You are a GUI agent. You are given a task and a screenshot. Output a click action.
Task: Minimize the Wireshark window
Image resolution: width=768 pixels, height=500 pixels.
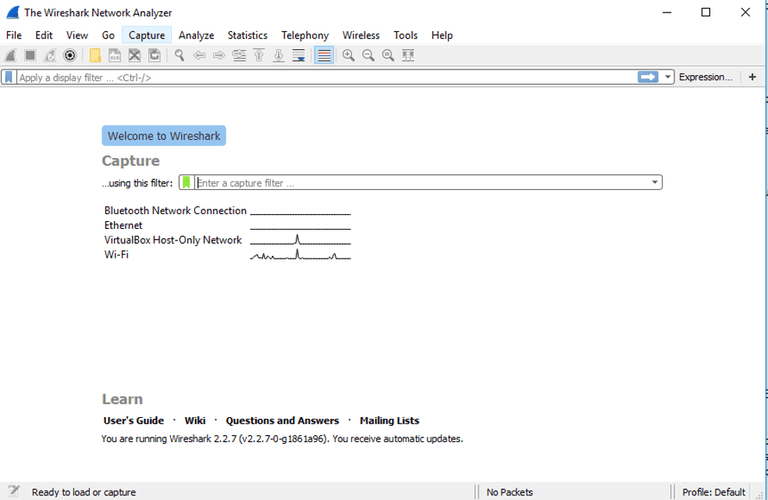point(667,12)
